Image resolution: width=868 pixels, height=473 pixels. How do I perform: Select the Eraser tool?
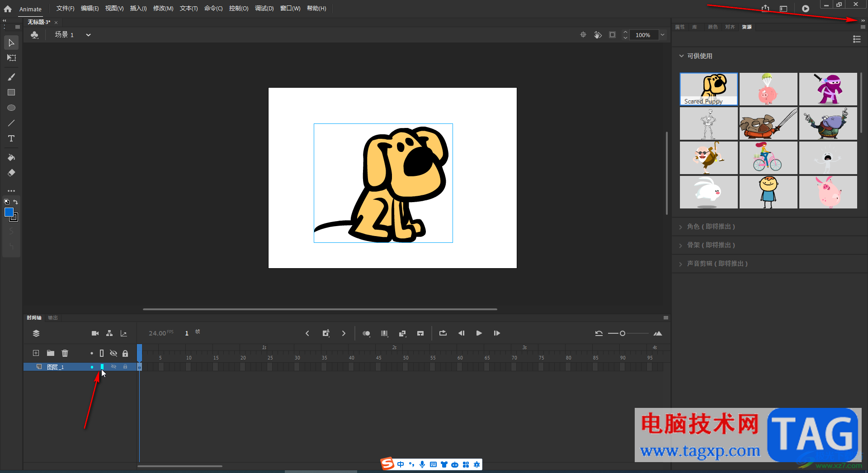pos(11,173)
